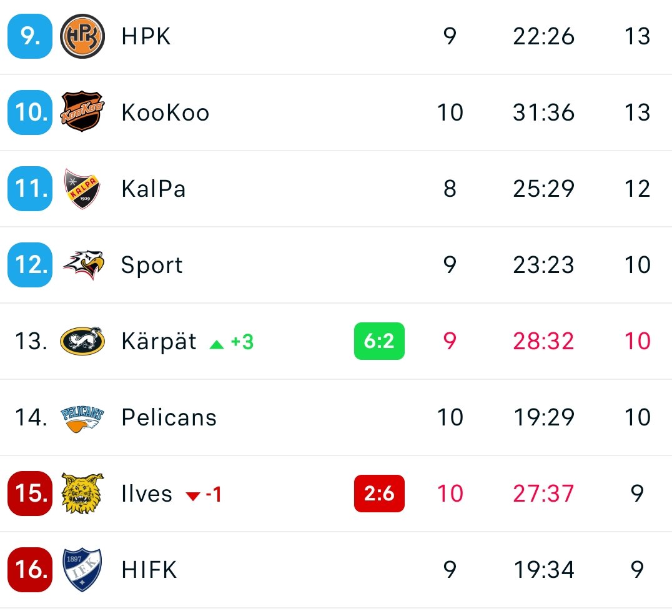Open the Pelicans team name link
Viewport: 672px width, 616px height.
pyautogui.click(x=169, y=417)
